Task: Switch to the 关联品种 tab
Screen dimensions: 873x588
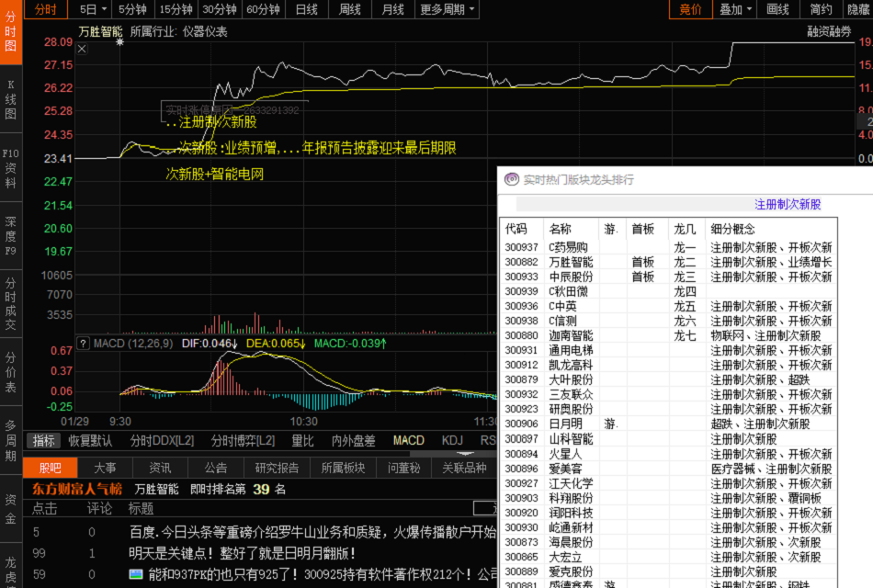Action: (464, 468)
